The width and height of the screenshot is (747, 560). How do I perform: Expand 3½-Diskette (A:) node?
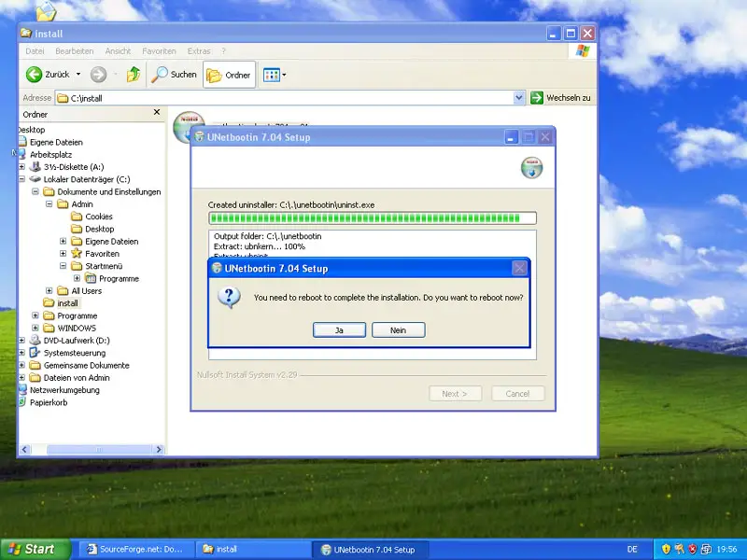pyautogui.click(x=21, y=167)
